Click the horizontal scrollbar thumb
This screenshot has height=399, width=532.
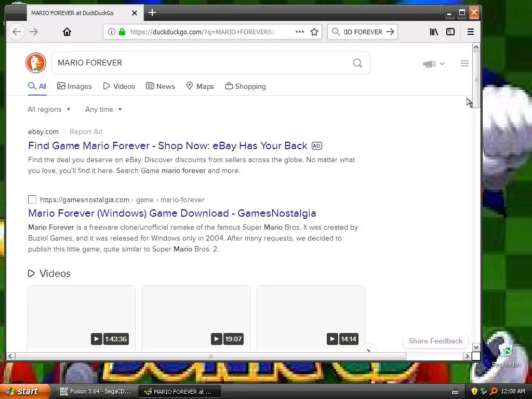pos(210,356)
